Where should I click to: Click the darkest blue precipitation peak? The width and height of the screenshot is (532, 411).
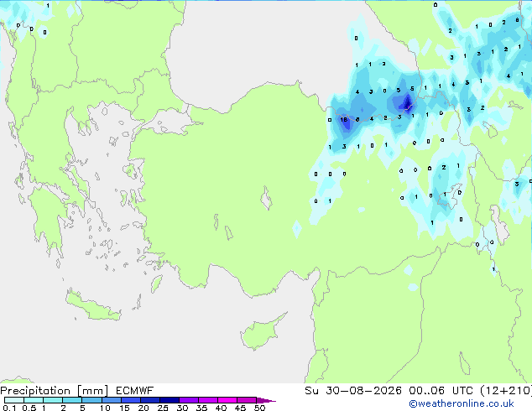pyautogui.click(x=407, y=102)
